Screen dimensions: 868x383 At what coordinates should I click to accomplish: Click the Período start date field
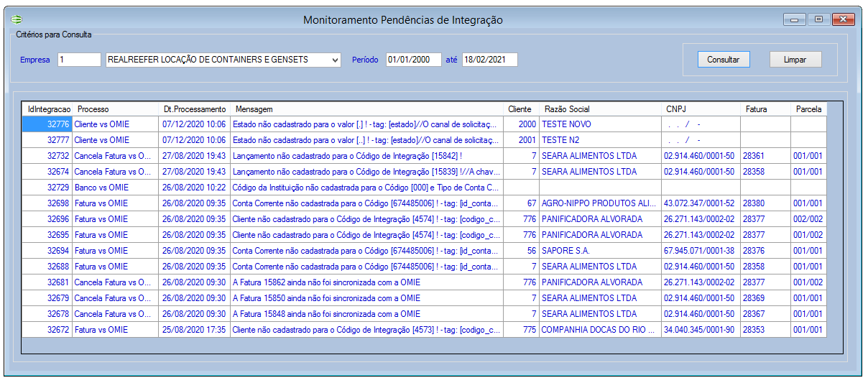coord(413,60)
